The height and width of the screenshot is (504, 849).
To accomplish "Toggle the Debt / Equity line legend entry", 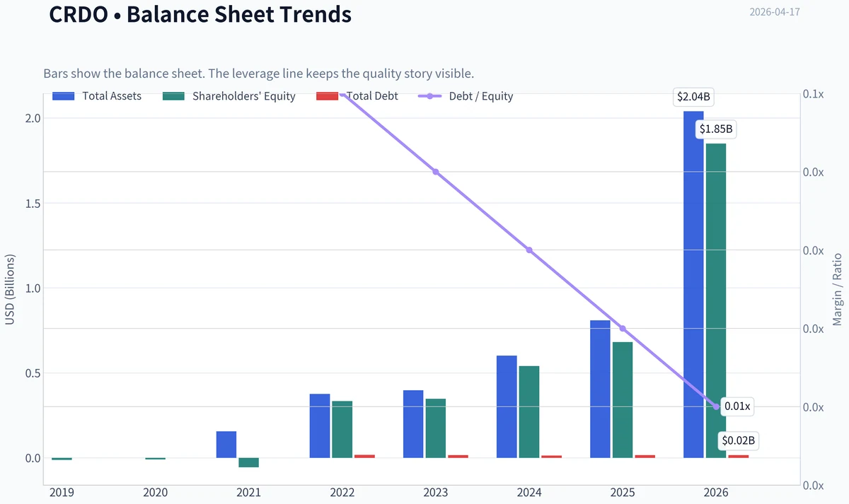I will click(466, 96).
